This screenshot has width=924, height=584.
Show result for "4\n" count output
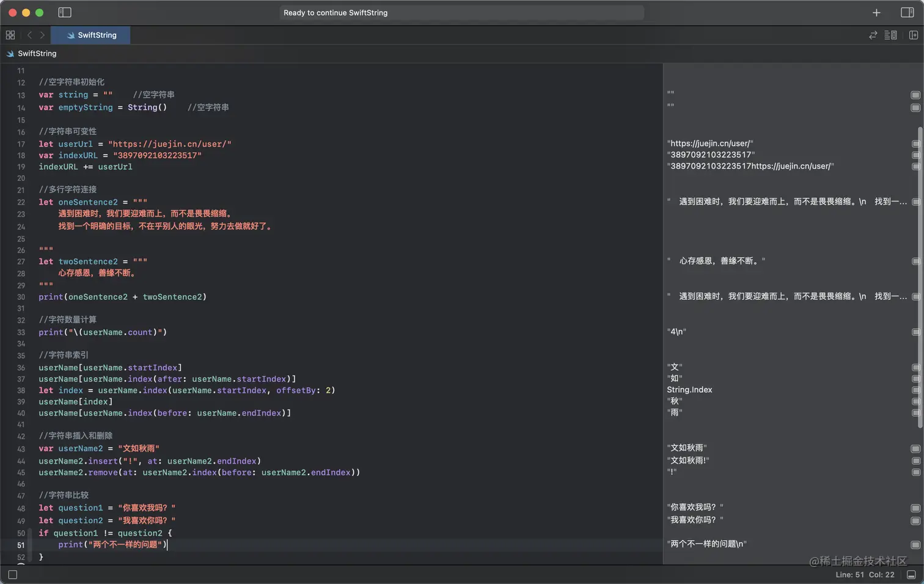pyautogui.click(x=915, y=332)
